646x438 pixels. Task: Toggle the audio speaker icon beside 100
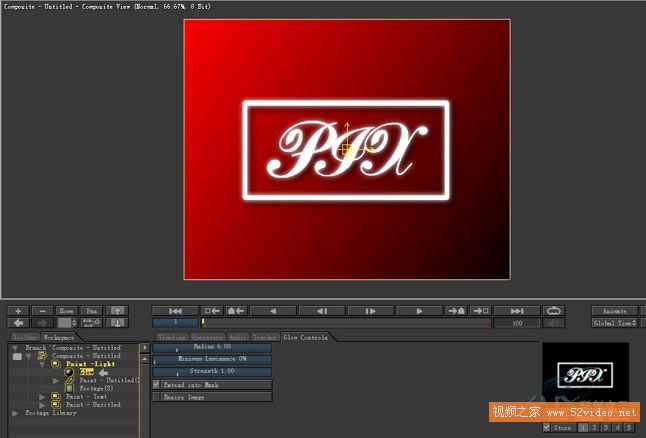click(554, 323)
